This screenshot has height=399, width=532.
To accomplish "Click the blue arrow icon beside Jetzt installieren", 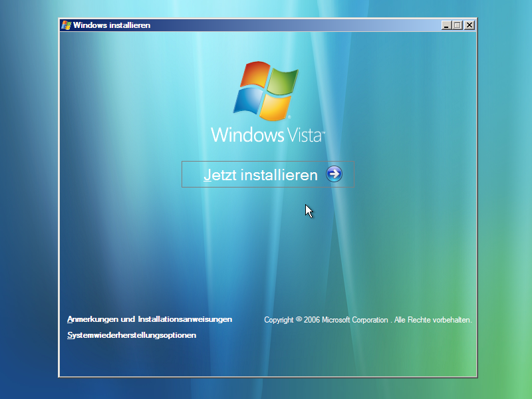I will point(334,174).
